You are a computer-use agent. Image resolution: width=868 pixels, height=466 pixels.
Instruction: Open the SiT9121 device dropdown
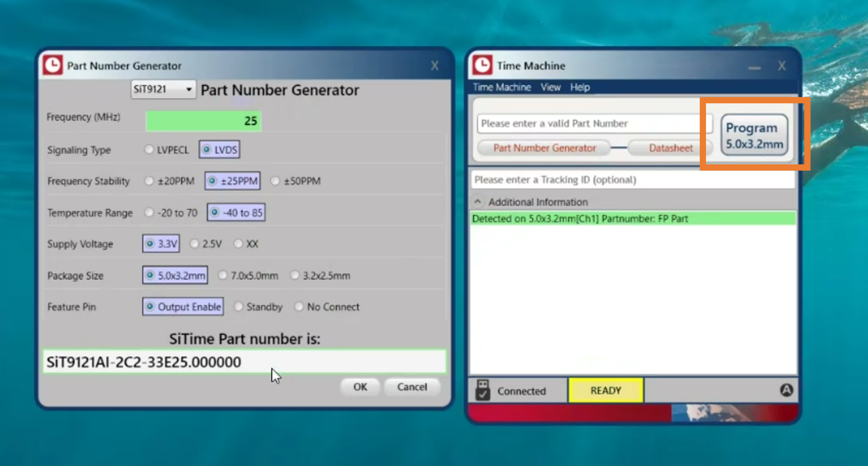(163, 89)
